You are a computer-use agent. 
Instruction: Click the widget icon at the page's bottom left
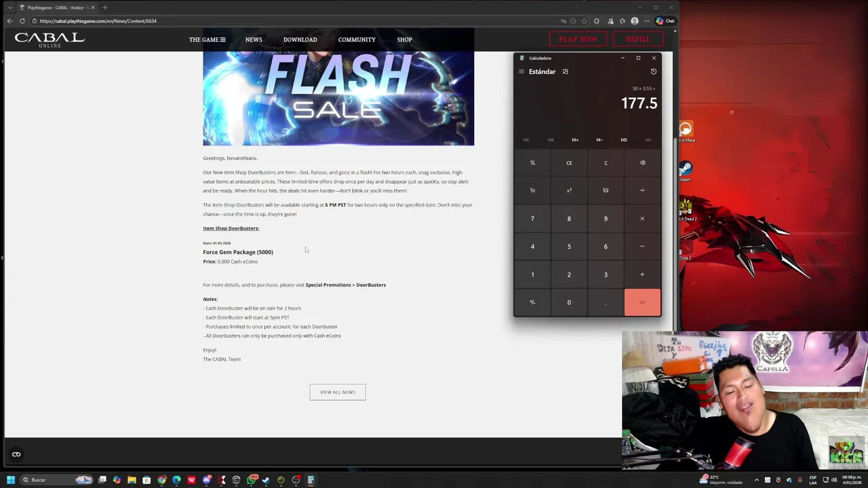click(16, 454)
